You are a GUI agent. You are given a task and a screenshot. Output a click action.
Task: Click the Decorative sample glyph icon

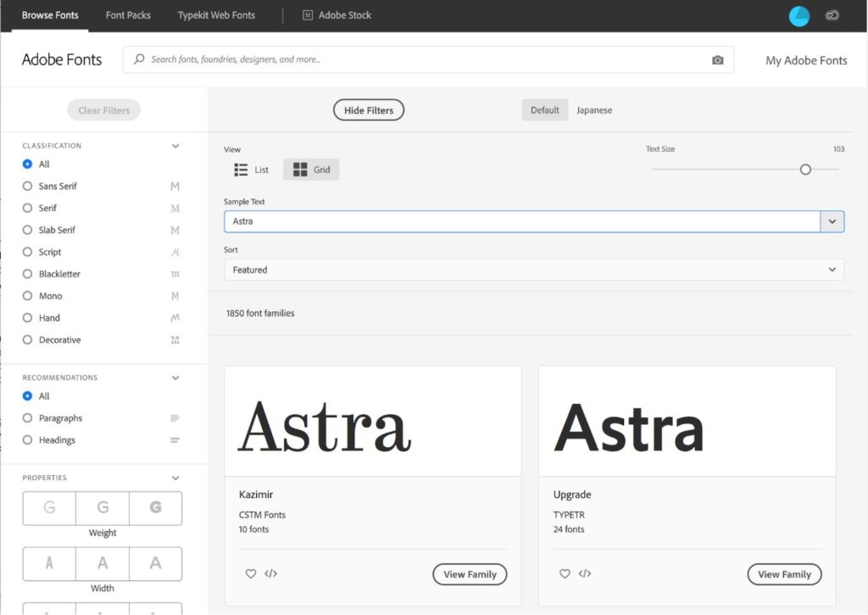175,339
